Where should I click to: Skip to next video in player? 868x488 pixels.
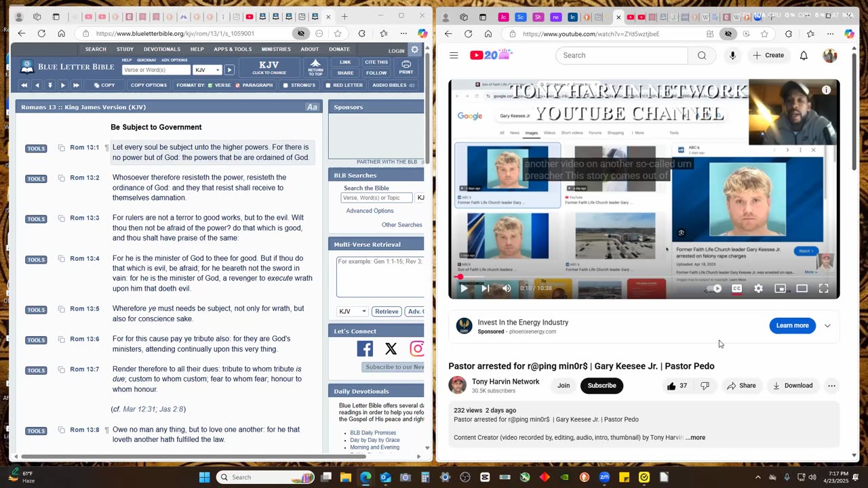click(x=485, y=288)
